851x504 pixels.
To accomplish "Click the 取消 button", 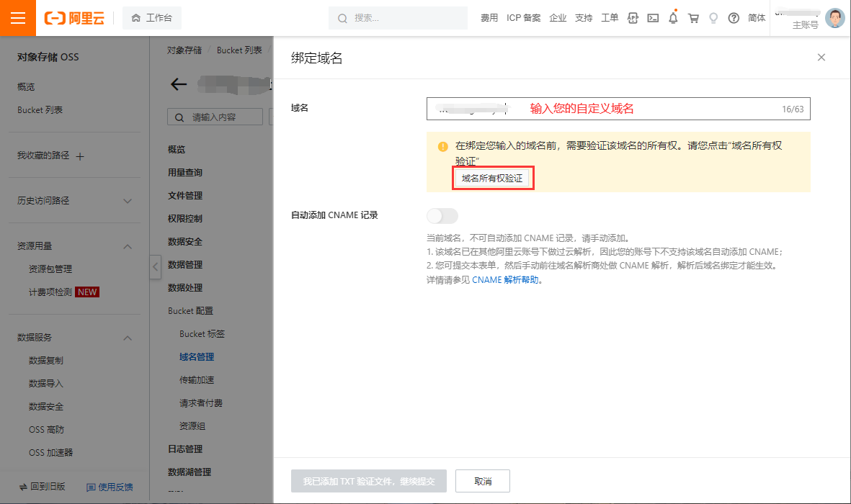I will (483, 481).
